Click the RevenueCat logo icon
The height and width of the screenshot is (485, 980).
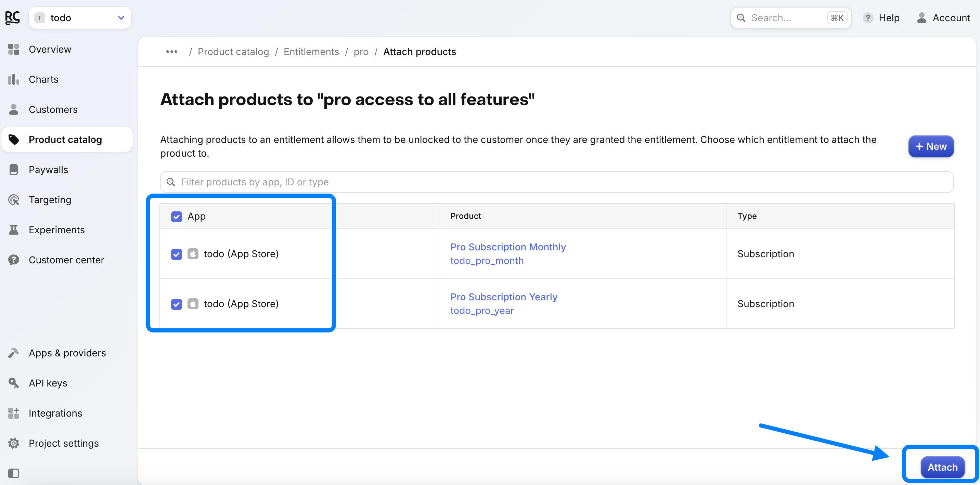(12, 17)
